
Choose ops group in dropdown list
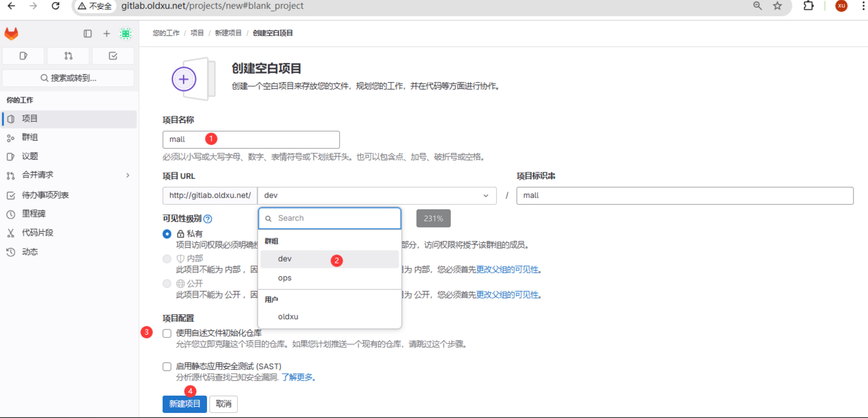click(x=284, y=278)
